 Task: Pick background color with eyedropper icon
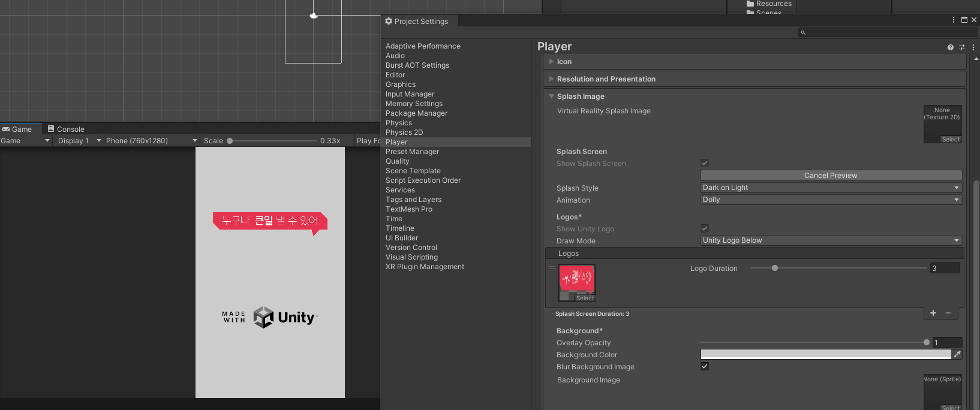point(957,354)
